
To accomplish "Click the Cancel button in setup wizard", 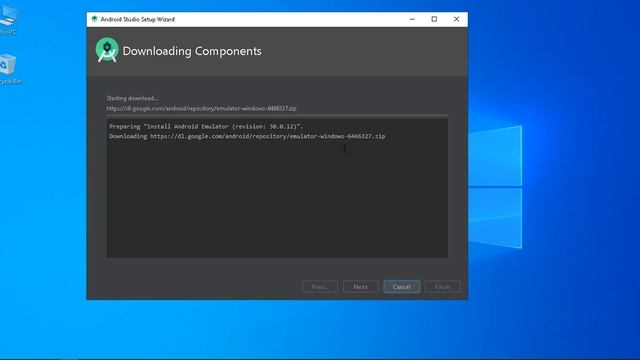I will coord(402,287).
